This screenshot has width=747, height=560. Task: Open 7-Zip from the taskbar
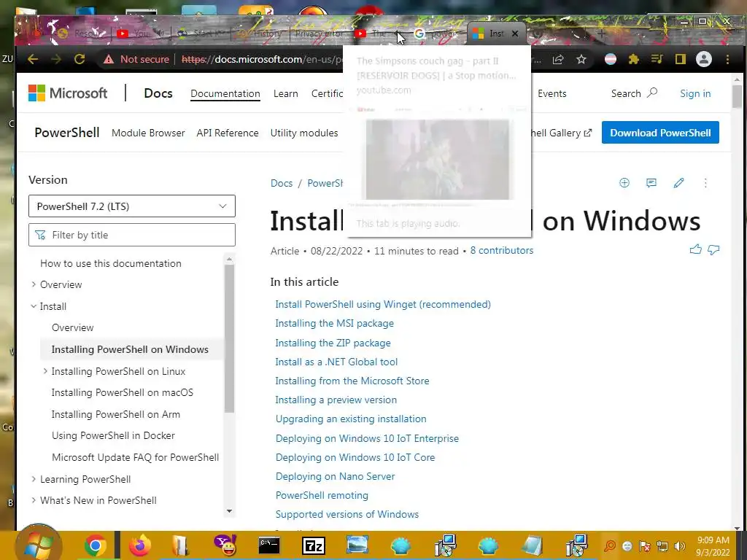pos(314,545)
